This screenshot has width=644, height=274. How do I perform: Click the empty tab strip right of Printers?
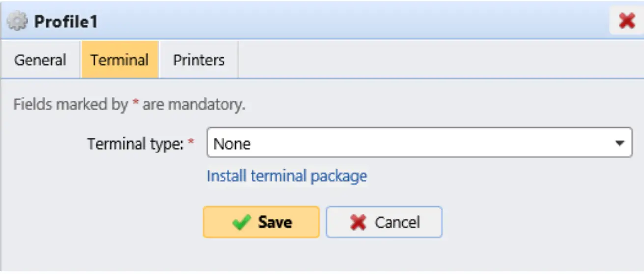coord(437,60)
